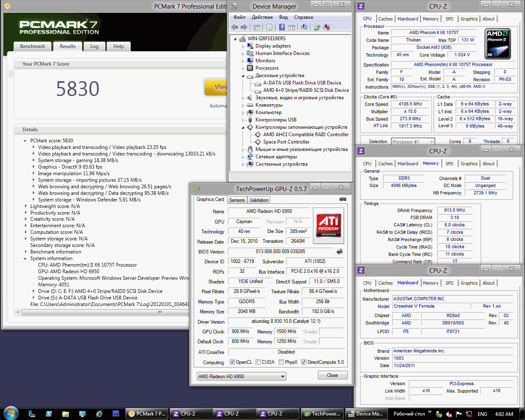Toggle the CUDA checkbox in GPU-Z
Viewport: 525px width, 420px height.
click(x=258, y=362)
